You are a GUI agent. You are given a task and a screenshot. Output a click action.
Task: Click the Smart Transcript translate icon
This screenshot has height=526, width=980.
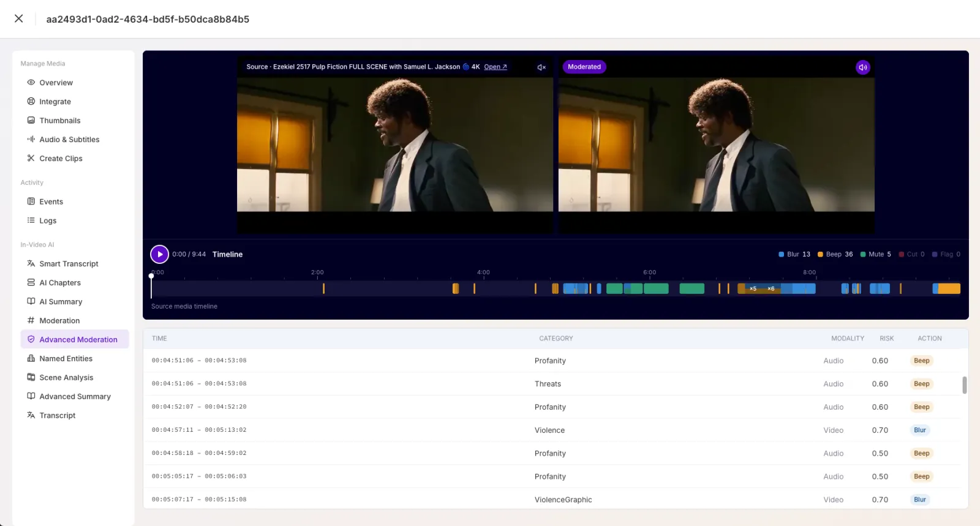[x=31, y=263]
